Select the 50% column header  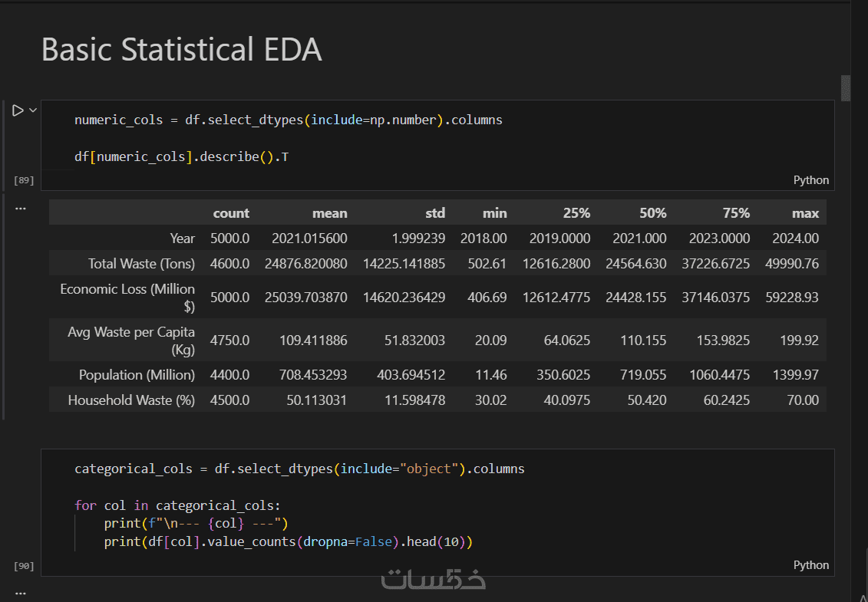tap(652, 213)
